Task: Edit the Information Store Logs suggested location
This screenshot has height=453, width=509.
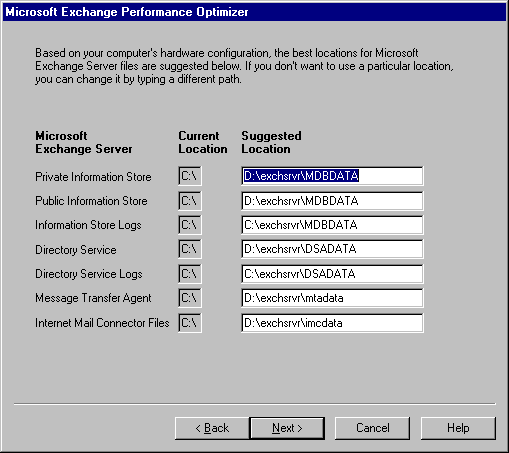Action: coord(332,225)
